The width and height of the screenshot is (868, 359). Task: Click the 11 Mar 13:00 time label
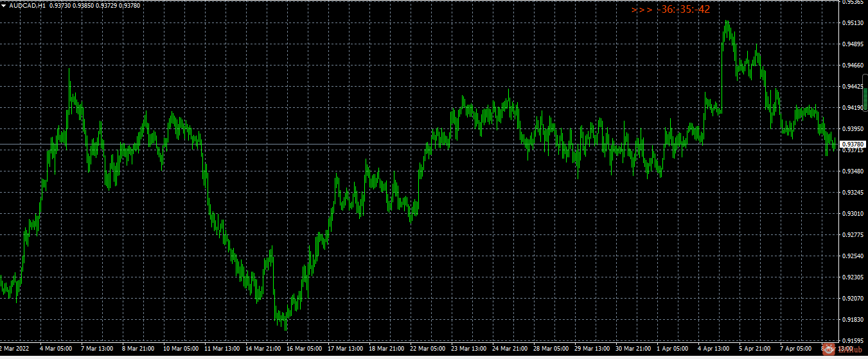pos(222,349)
